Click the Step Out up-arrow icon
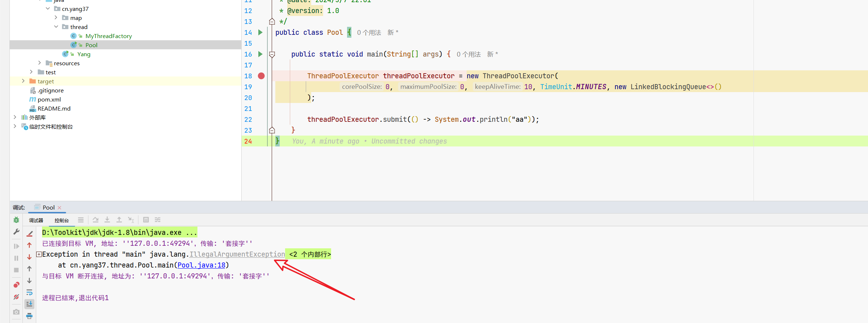This screenshot has height=323, width=868. (x=119, y=220)
